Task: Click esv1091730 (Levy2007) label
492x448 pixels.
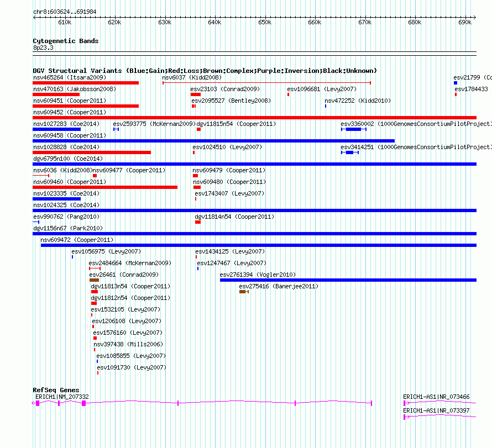Action: 132,367
